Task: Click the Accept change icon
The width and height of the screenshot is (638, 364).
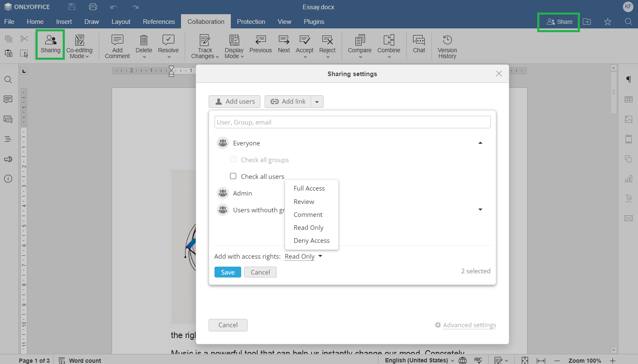Action: click(304, 41)
